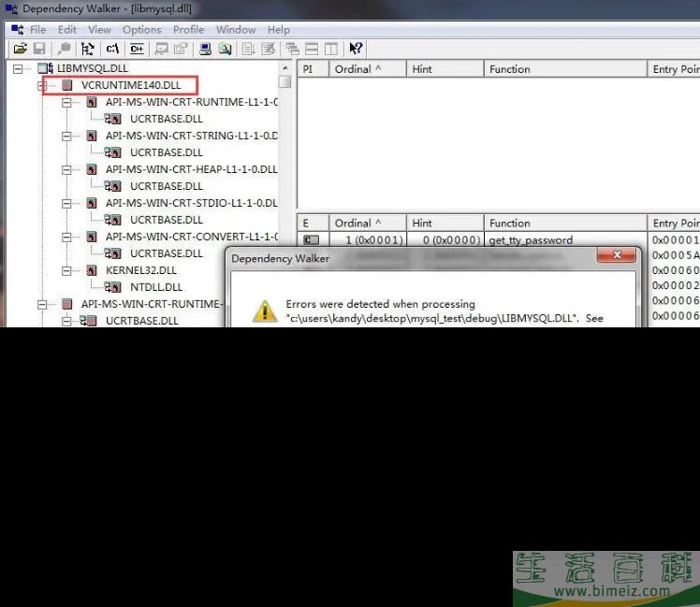Select the LIBMYSQL.DLL root label
This screenshot has height=607, width=700.
pyautogui.click(x=93, y=68)
